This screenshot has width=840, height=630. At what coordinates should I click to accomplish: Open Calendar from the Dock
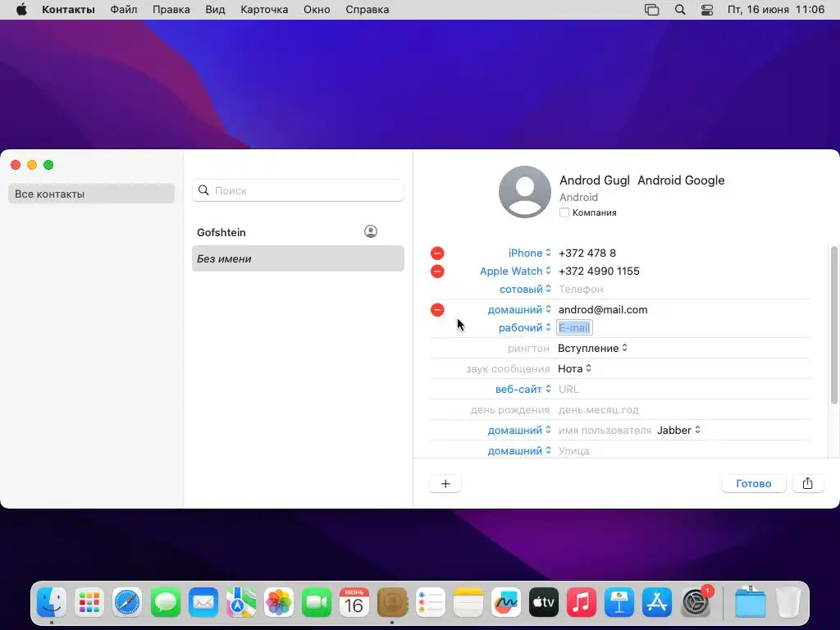tap(354, 602)
